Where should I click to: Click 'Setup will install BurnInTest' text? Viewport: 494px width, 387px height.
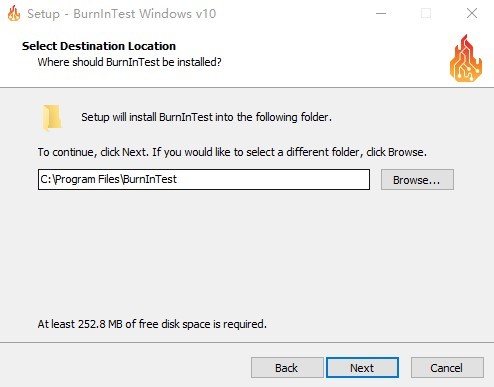coord(206,117)
